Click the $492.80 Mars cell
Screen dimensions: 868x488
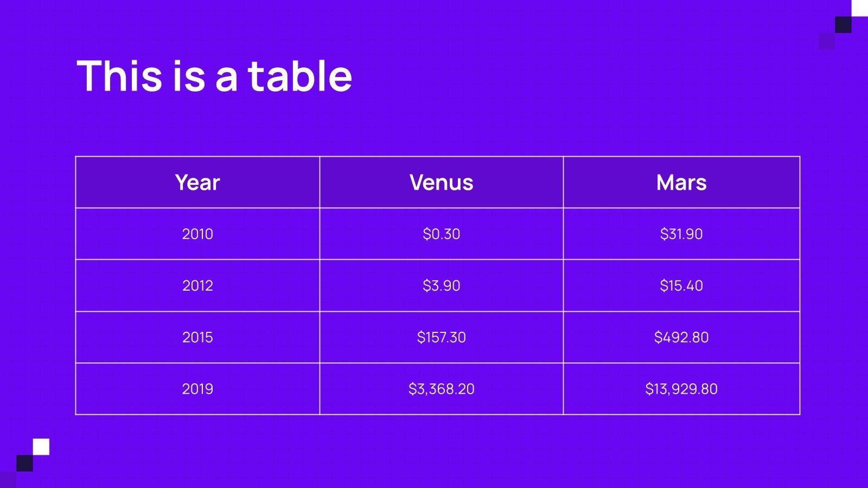[x=681, y=337]
